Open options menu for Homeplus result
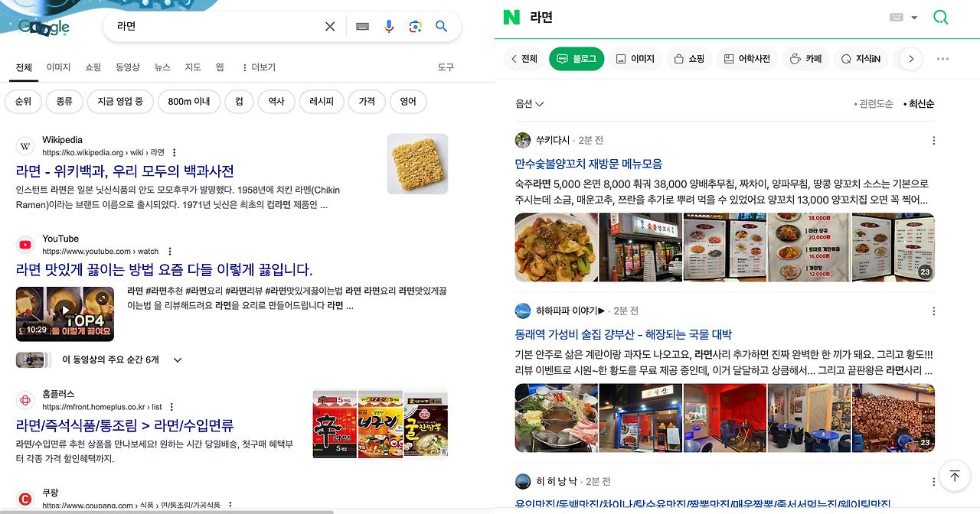Screen dimensions: 980x514 pos(171,407)
